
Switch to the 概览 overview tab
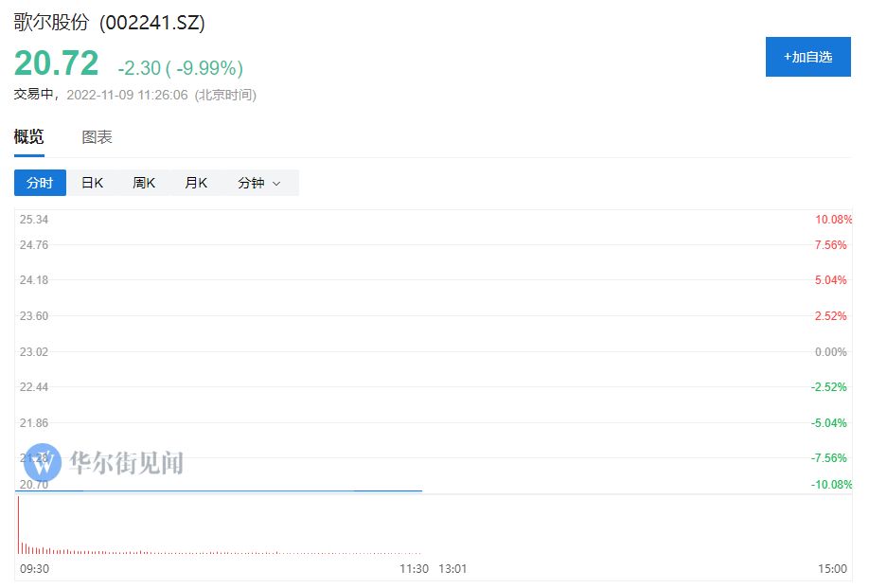pos(28,136)
